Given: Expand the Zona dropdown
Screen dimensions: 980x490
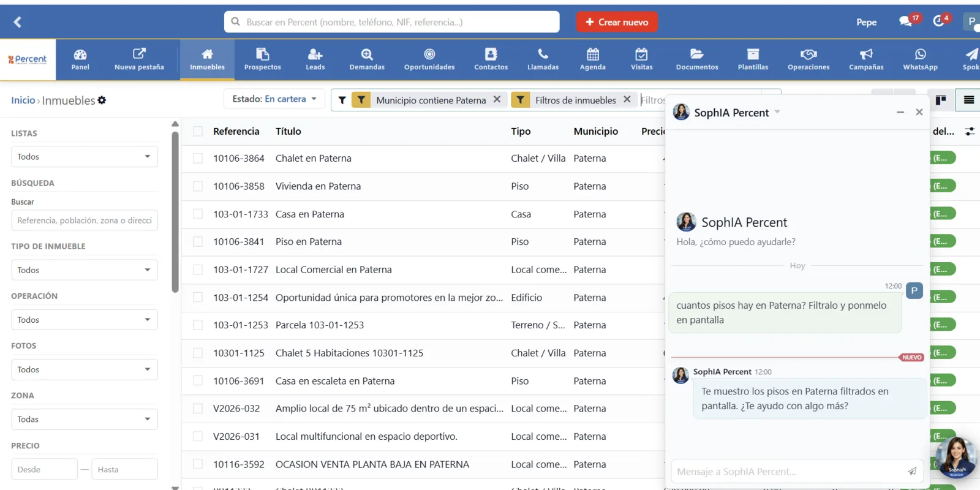Looking at the screenshot, I should coord(85,420).
